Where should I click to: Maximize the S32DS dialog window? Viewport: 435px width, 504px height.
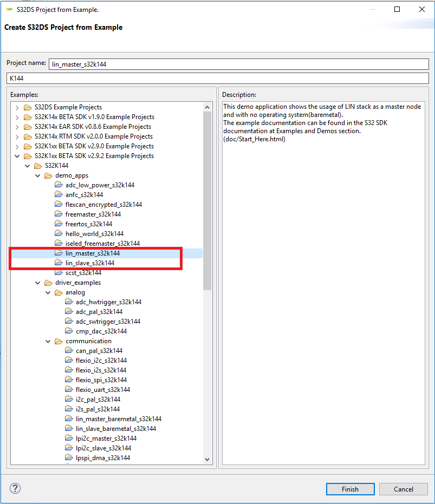coord(397,9)
